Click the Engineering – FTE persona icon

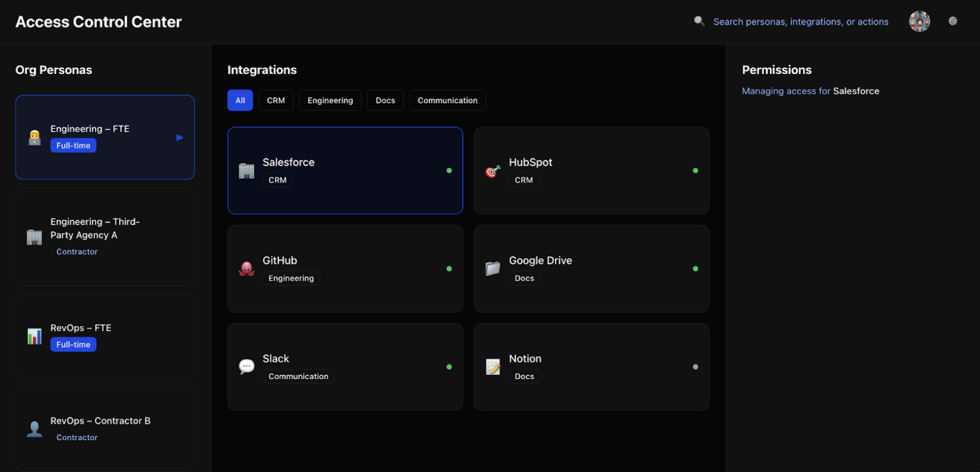(x=35, y=138)
